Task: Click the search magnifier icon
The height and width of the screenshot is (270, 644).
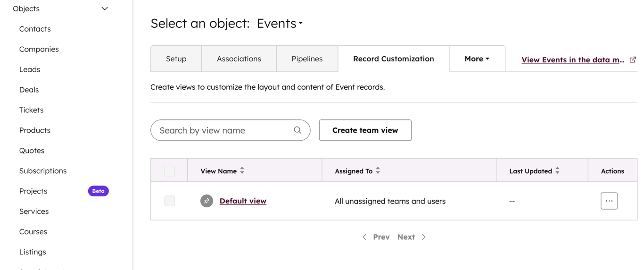Action: click(297, 130)
